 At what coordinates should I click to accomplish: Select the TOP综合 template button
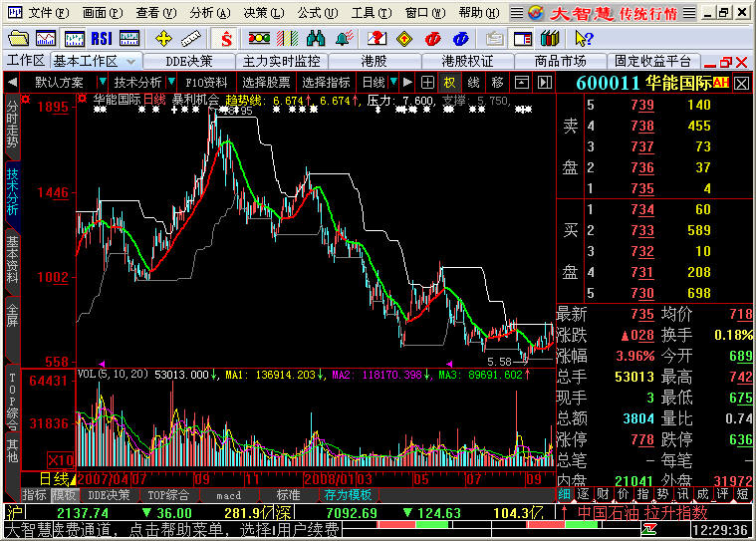pyautogui.click(x=168, y=495)
